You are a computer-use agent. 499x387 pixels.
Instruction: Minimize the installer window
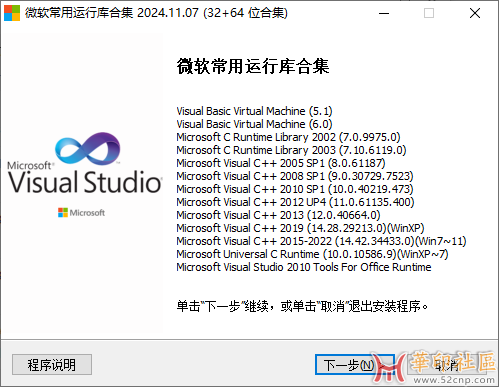click(384, 13)
